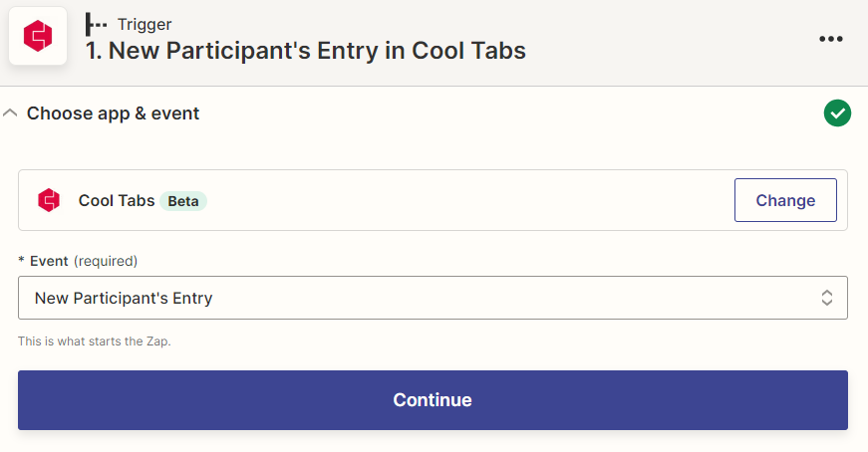Click the green completed checkmark icon

837,113
